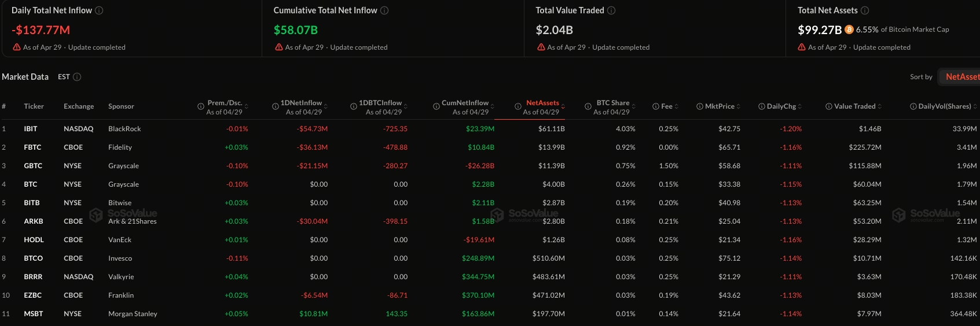Open info icon for Fee column

click(656, 106)
